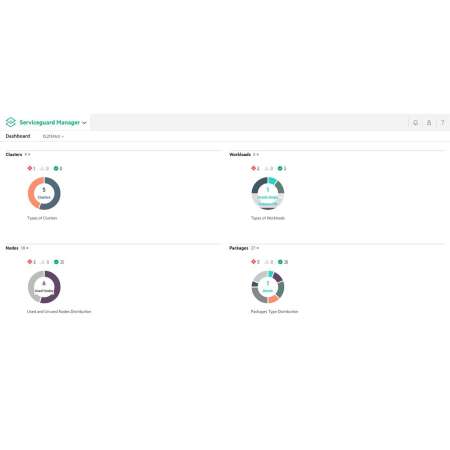Click the red critical icon under Workloads
450x450 pixels.
(253, 168)
